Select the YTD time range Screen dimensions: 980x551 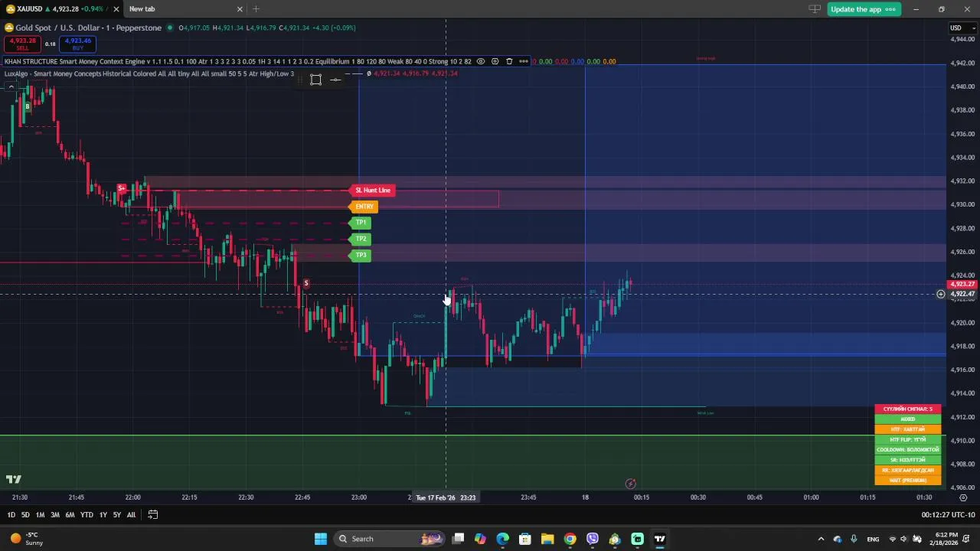(x=87, y=515)
